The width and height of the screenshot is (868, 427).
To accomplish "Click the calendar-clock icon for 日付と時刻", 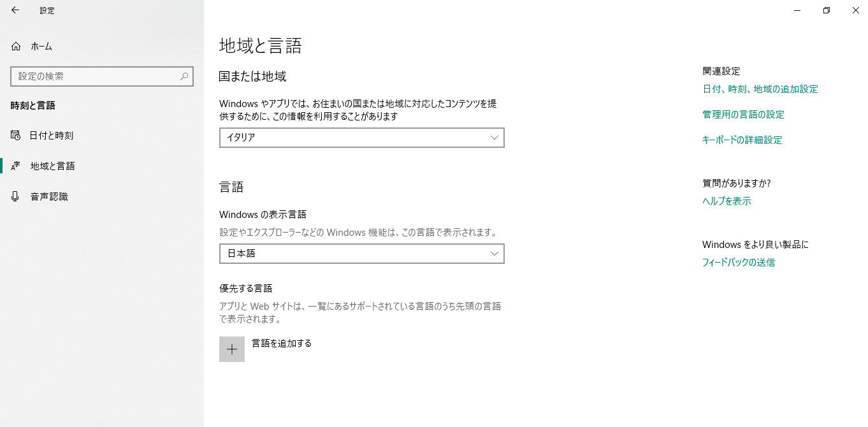I will 16,135.
